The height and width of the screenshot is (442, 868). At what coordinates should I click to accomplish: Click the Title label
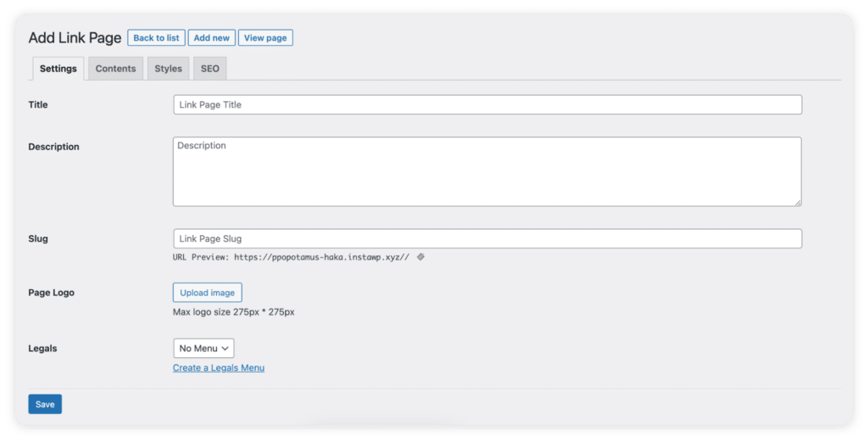(38, 104)
